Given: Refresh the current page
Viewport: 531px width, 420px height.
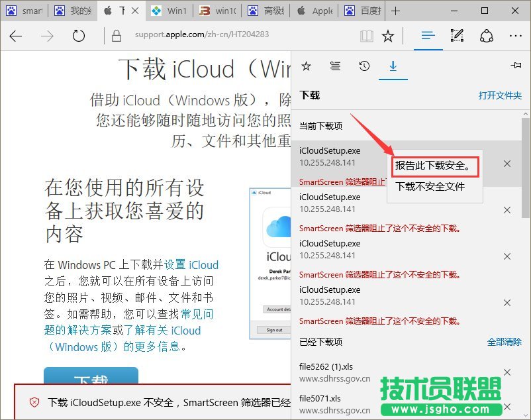Looking at the screenshot, I should [x=79, y=36].
